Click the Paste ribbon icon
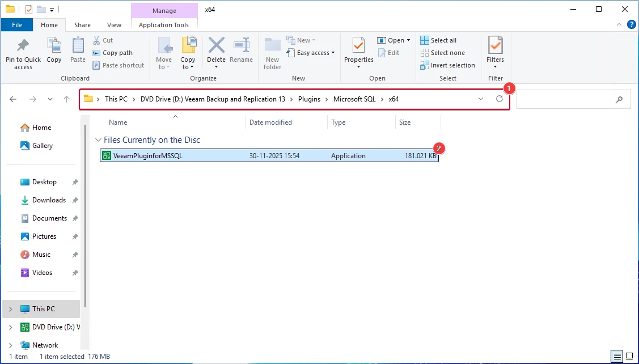The width and height of the screenshot is (639, 364). (x=78, y=46)
